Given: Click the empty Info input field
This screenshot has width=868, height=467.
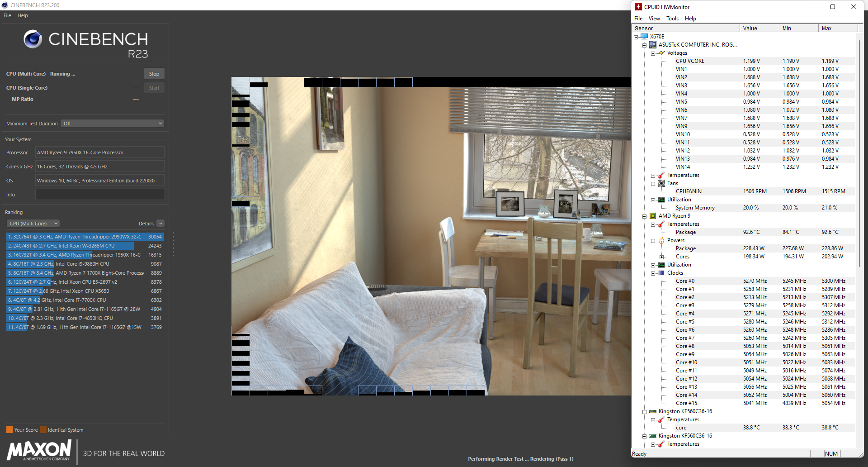Looking at the screenshot, I should point(100,195).
